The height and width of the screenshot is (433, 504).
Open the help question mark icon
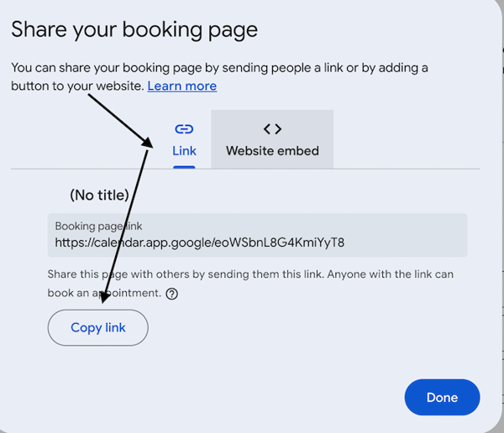pos(172,294)
